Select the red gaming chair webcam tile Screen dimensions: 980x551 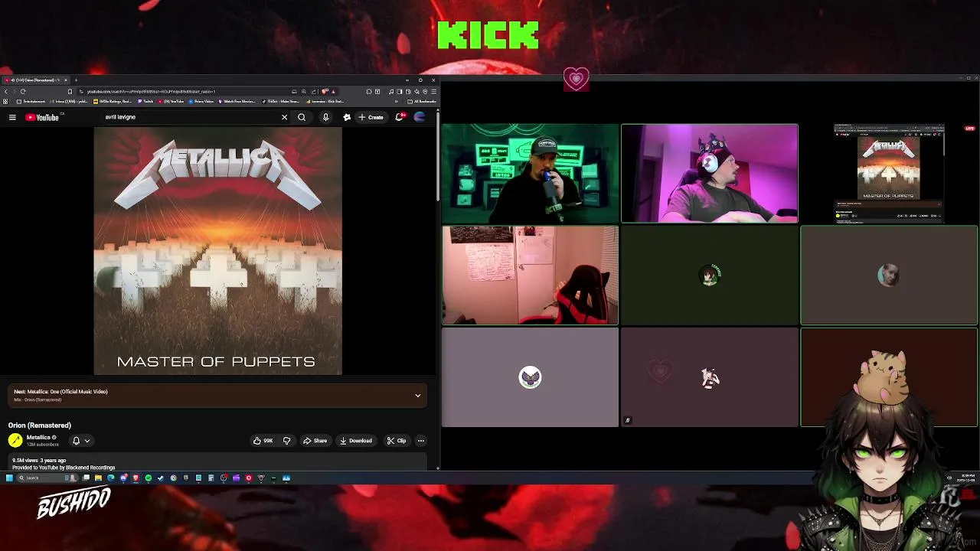coord(530,275)
